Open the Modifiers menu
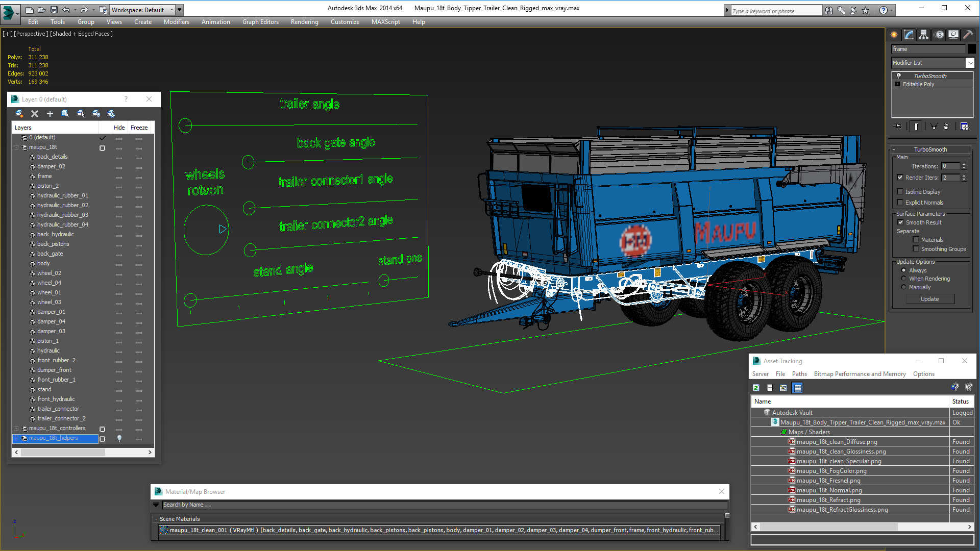This screenshot has width=980, height=551. [x=177, y=22]
